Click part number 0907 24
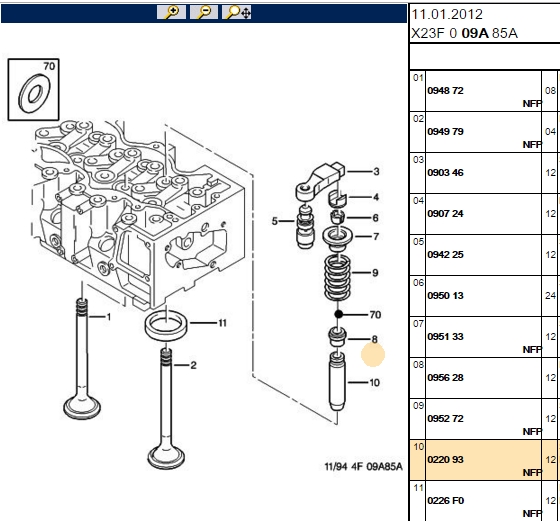 click(x=445, y=214)
